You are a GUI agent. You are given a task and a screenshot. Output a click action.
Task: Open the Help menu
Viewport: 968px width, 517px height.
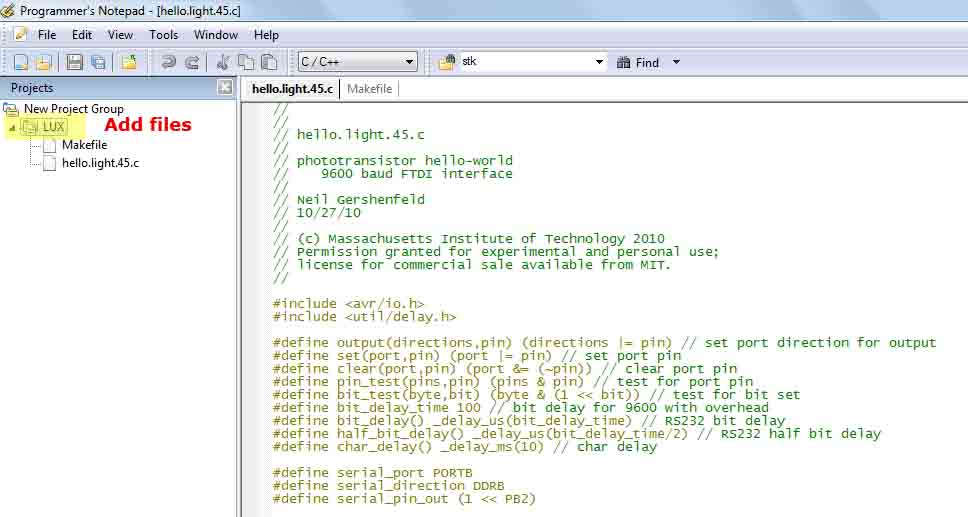point(266,35)
